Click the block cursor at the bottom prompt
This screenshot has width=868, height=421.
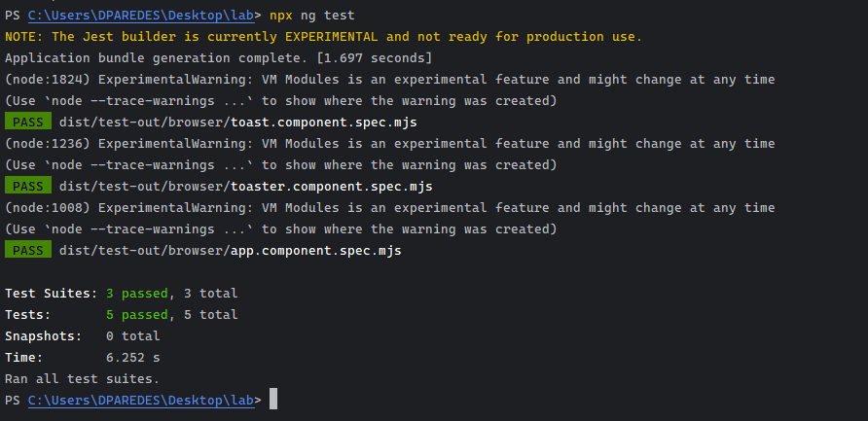(273, 400)
